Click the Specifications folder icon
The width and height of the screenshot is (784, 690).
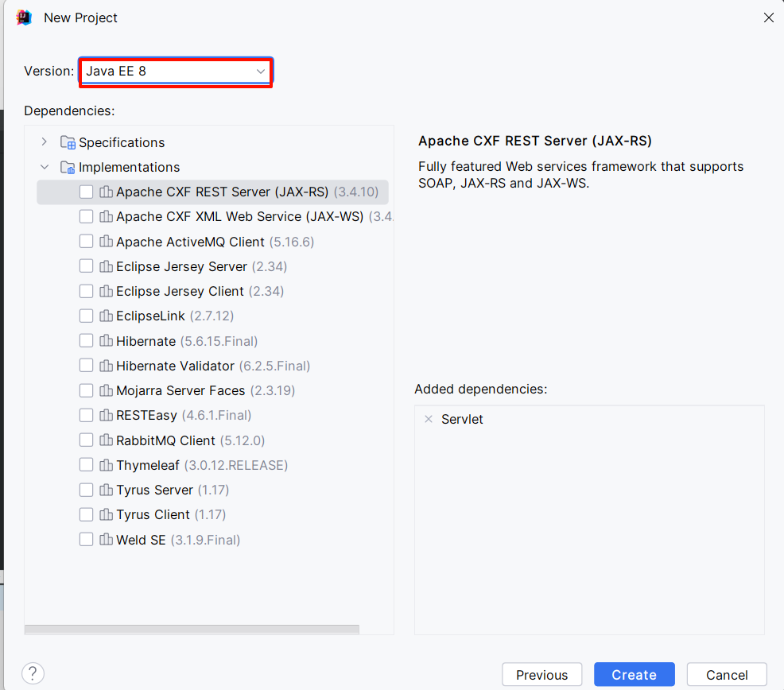click(68, 142)
